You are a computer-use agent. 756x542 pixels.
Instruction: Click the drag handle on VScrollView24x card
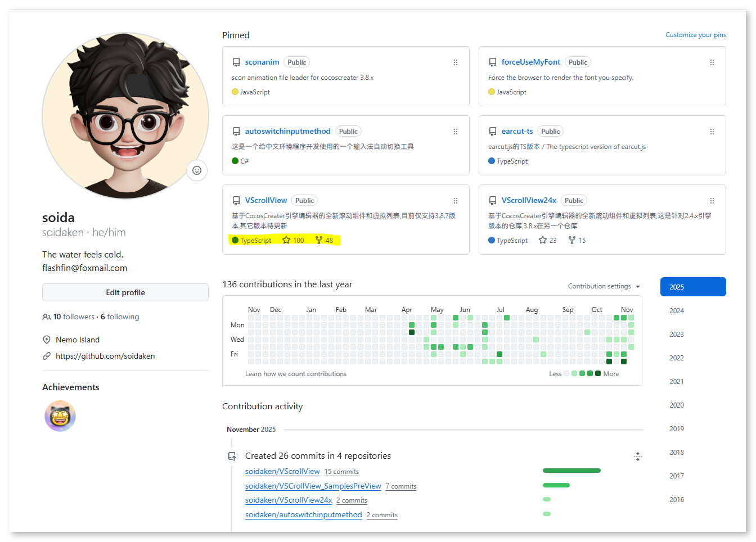(712, 201)
